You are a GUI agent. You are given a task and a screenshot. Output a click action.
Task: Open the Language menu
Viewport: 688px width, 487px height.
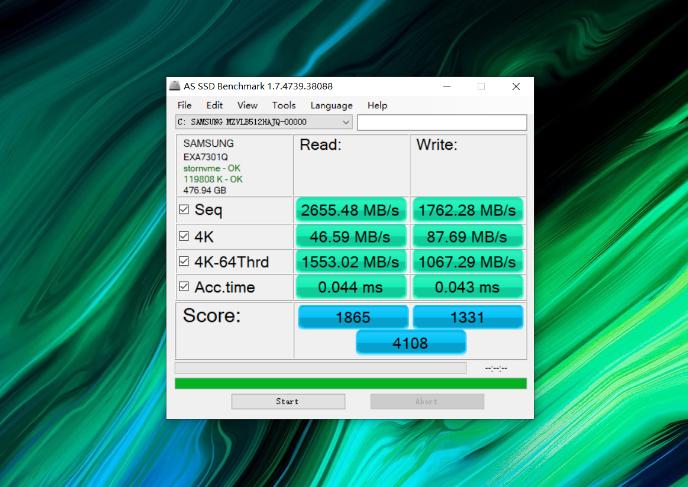pos(331,105)
